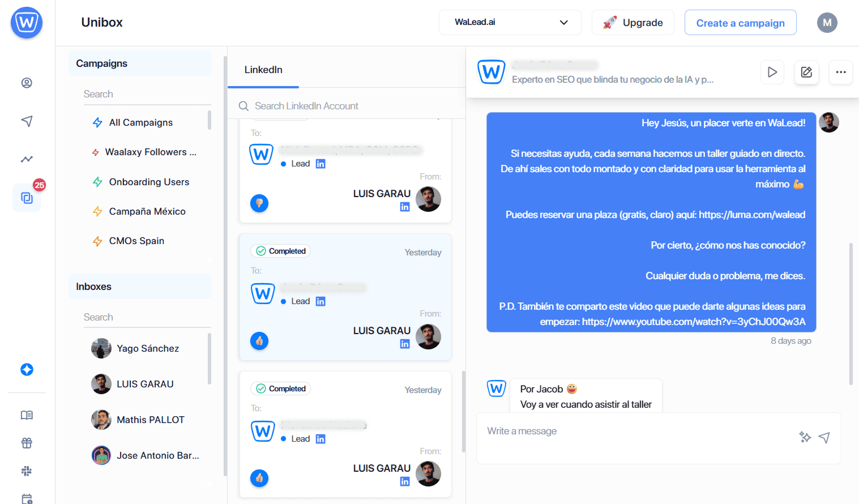Click the thumbs-up icon on the bottom conversation card
The image size is (859, 504).
point(259,479)
